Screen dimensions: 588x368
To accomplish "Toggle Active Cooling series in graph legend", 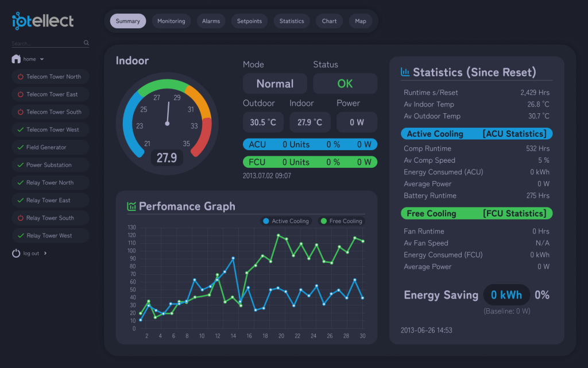I will point(285,221).
